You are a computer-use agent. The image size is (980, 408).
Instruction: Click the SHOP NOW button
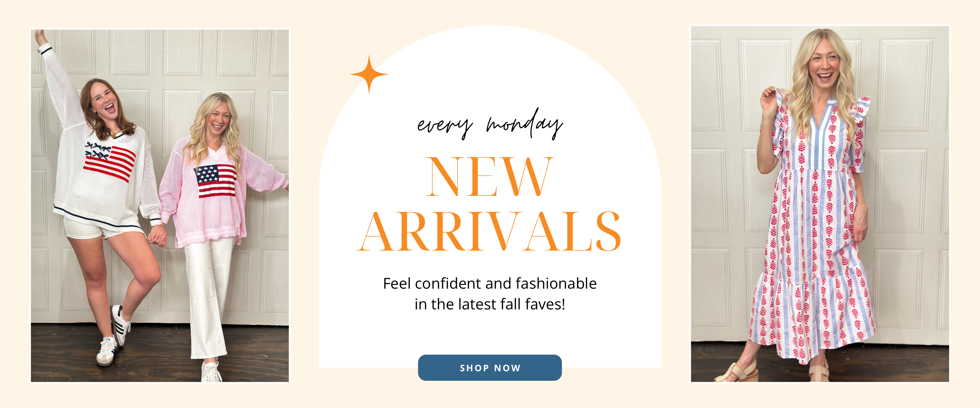tap(490, 368)
